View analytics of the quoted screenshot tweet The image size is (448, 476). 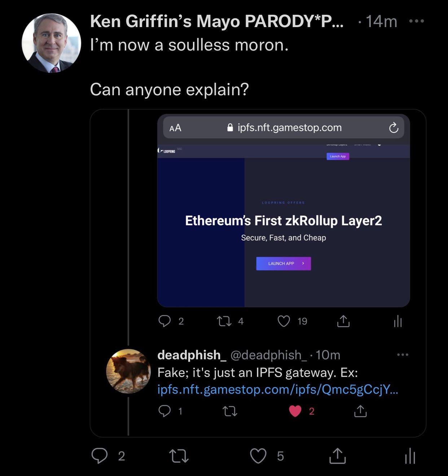coord(398,321)
